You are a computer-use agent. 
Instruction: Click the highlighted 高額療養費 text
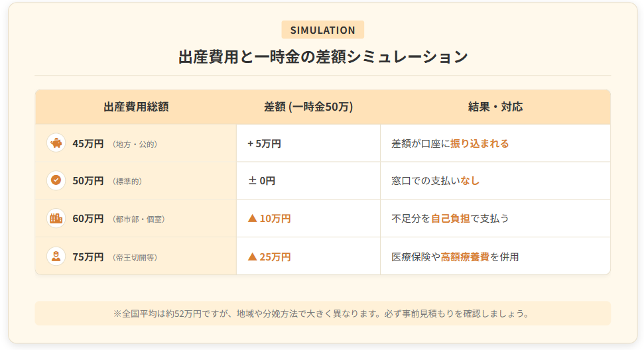point(465,257)
